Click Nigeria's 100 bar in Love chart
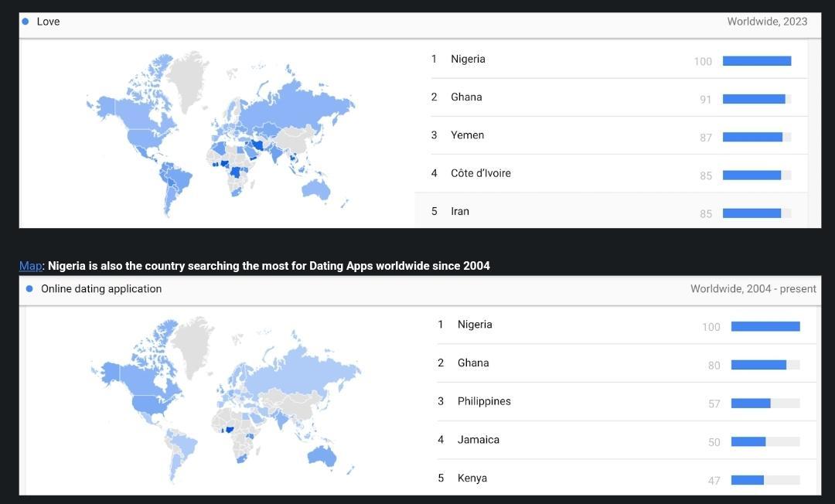The height and width of the screenshot is (504, 835). point(756,61)
